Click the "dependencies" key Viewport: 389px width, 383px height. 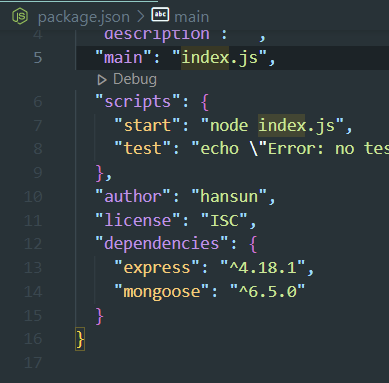(x=162, y=244)
